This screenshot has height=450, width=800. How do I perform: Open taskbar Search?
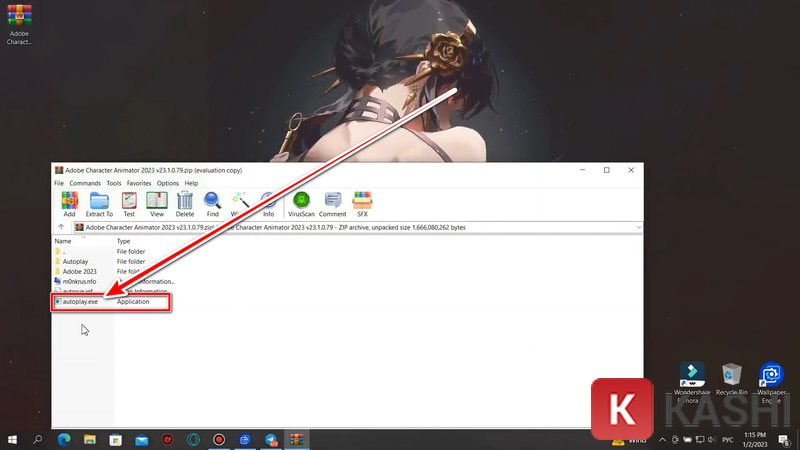[37, 439]
